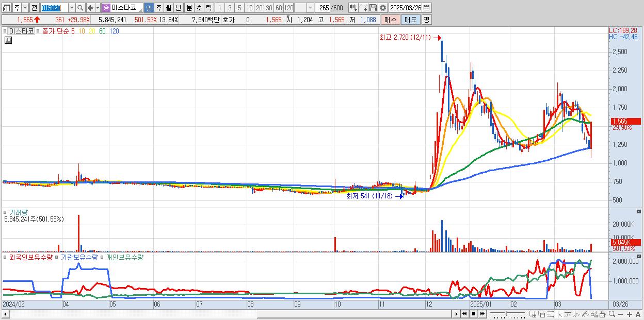Choose the 10 interval preset
This screenshot has height=320, width=644.
pos(249,8)
